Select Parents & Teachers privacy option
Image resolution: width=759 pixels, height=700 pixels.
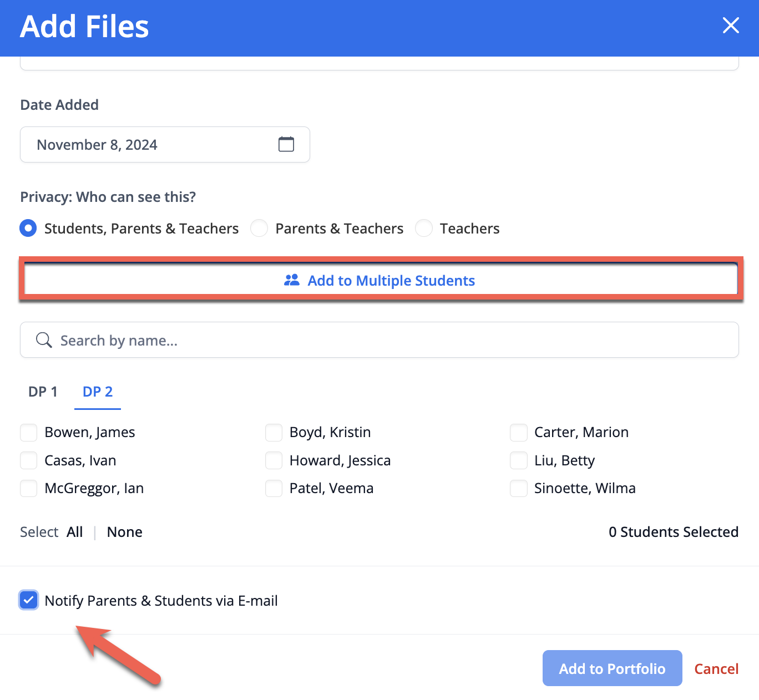(259, 229)
